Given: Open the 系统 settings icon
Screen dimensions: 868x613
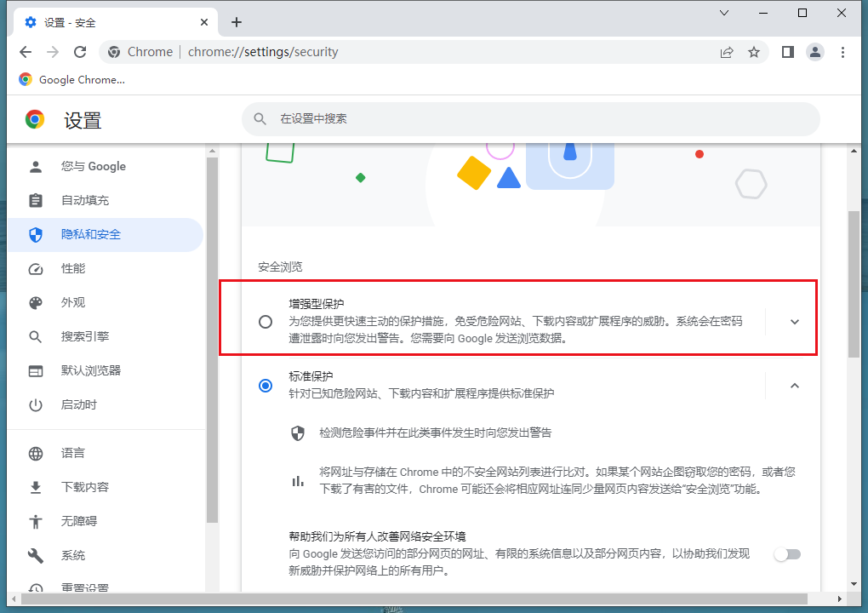Looking at the screenshot, I should pos(35,554).
